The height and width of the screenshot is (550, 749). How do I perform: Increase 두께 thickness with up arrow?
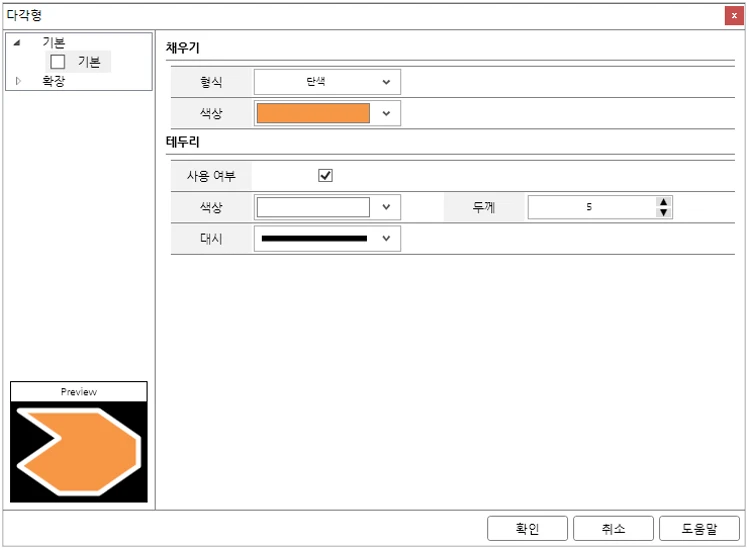pyautogui.click(x=663, y=202)
